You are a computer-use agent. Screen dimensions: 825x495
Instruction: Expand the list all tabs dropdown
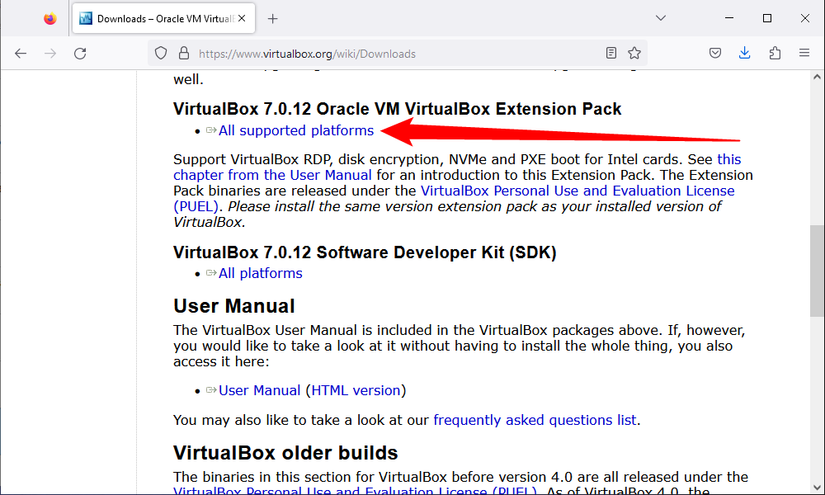[661, 18]
